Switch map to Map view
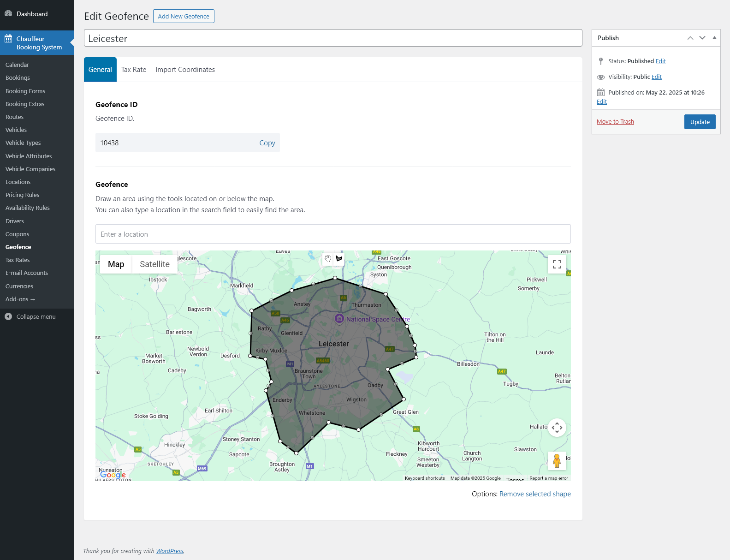730x560 pixels. click(x=116, y=264)
